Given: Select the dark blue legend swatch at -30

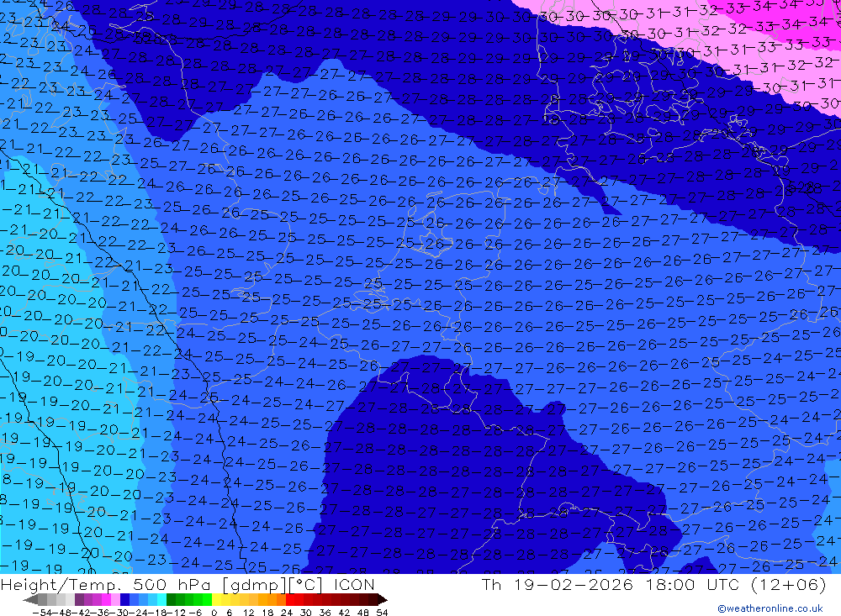Looking at the screenshot, I should 124,600.
